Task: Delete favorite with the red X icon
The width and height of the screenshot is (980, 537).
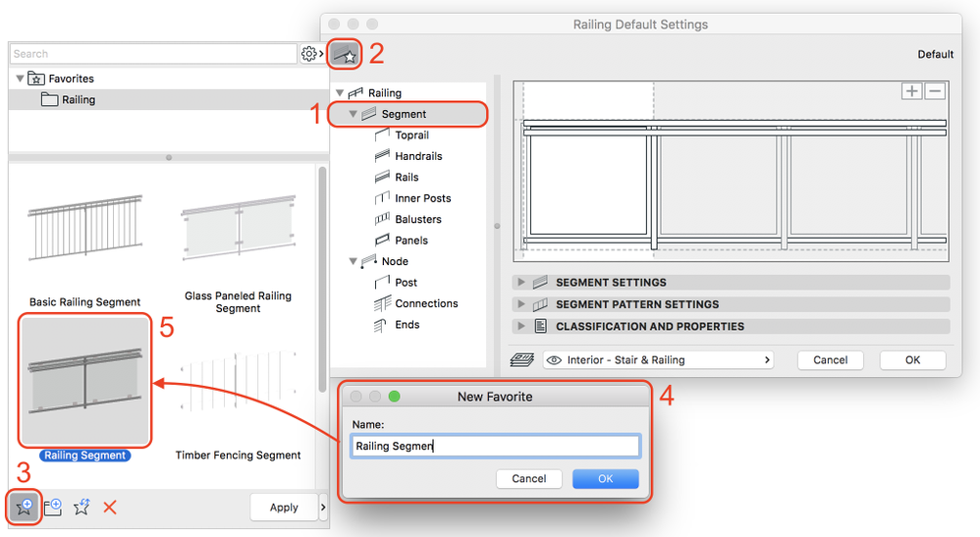Action: tap(110, 507)
